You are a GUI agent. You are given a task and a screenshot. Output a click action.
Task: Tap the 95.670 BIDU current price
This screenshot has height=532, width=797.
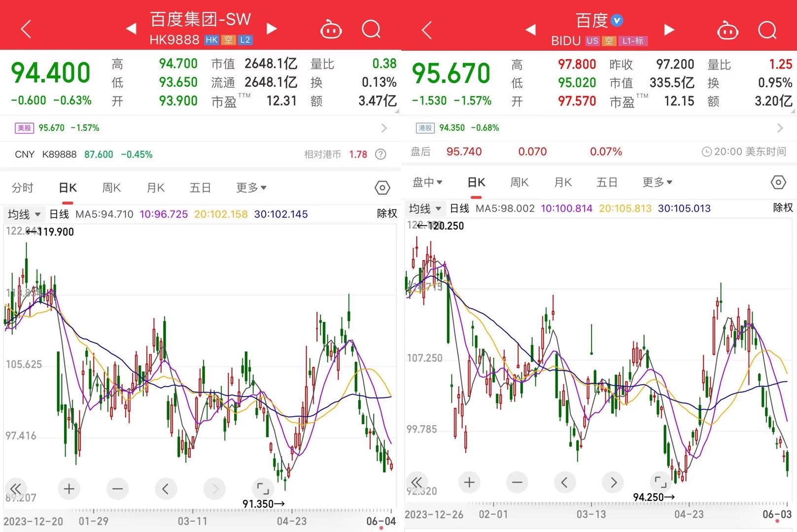click(x=451, y=73)
